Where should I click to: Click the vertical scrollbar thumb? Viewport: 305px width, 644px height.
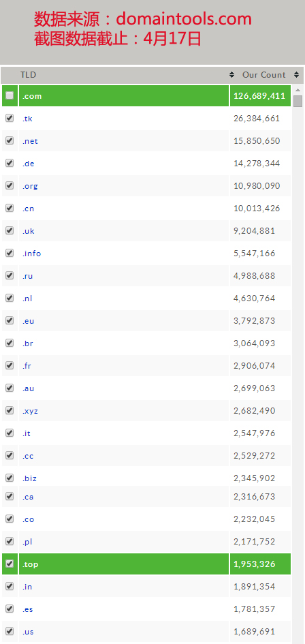pos(298,101)
